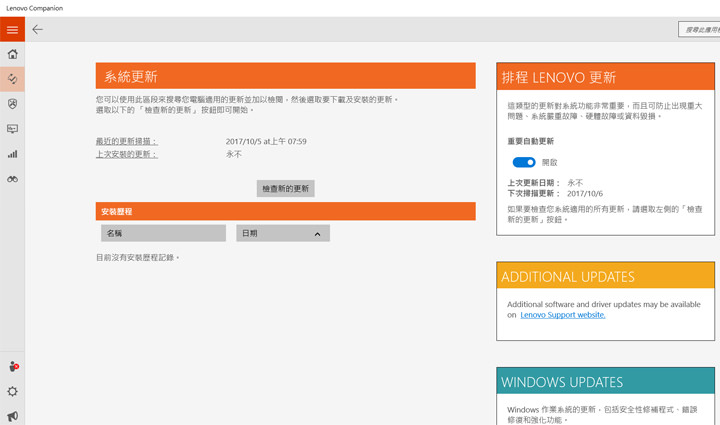Sort history by 日期 column dropdown
The width and height of the screenshot is (720, 425).
283,233
